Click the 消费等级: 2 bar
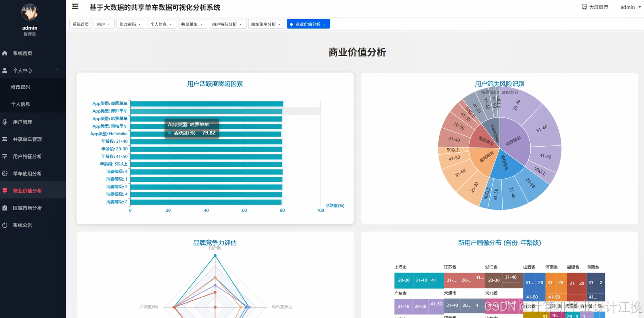Viewport: 644px width, 318px height. (x=206, y=202)
